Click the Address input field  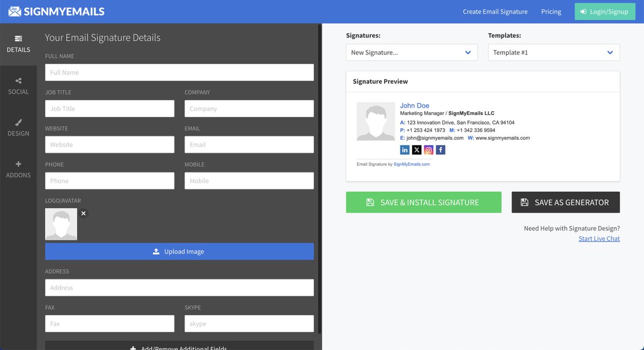(179, 288)
